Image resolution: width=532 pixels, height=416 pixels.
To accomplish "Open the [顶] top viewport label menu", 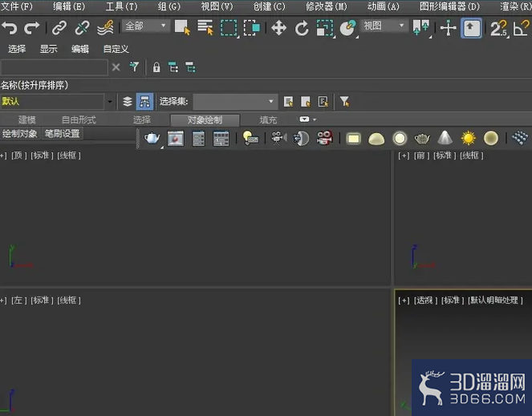I will click(18, 155).
